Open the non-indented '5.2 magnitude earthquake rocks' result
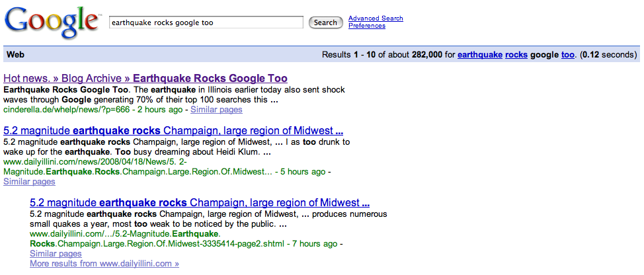Viewport: 644px width, 275px height. 173,131
